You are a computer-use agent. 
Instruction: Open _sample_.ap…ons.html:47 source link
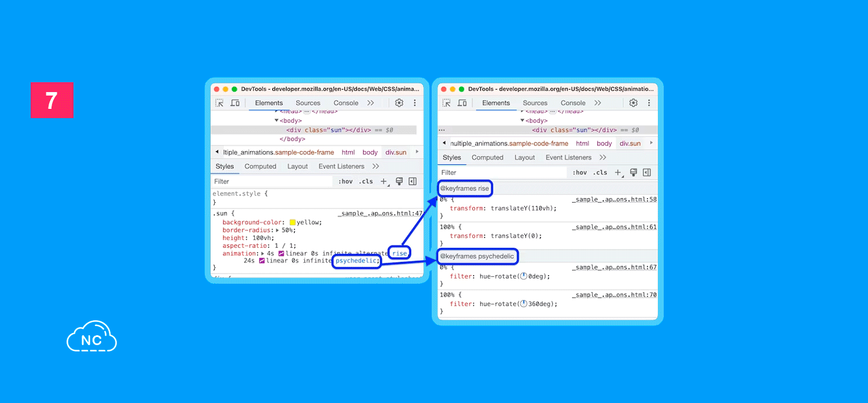pyautogui.click(x=381, y=214)
